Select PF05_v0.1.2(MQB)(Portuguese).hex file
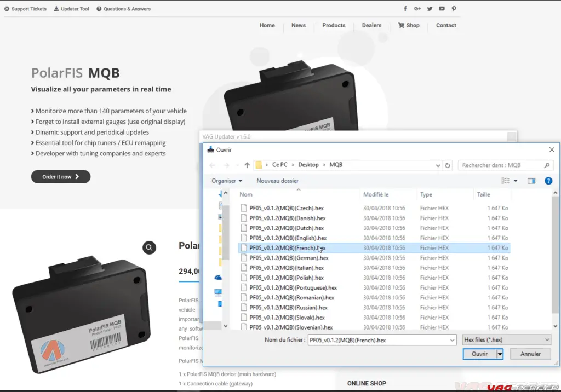The width and height of the screenshot is (561, 392). click(x=374, y=287)
